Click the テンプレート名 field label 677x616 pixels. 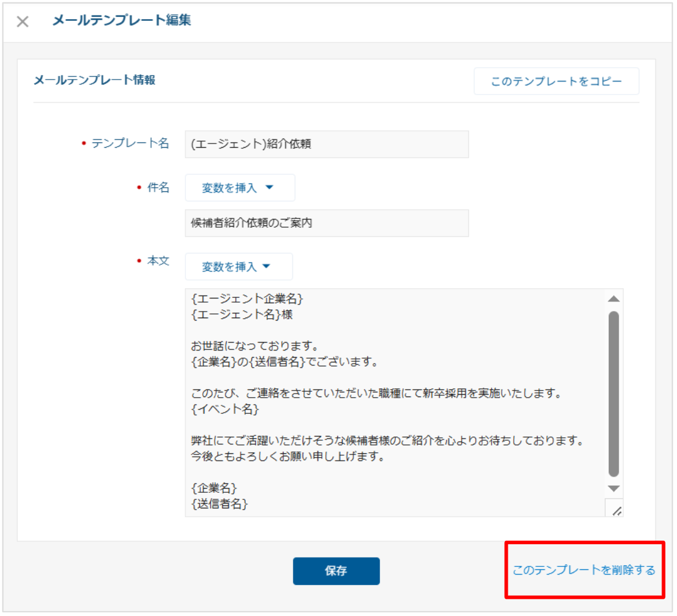[x=130, y=144]
